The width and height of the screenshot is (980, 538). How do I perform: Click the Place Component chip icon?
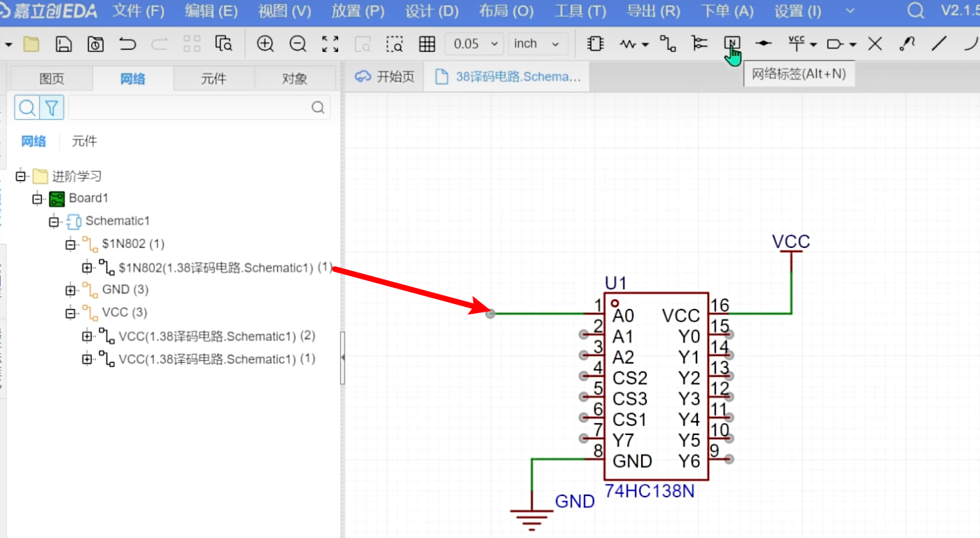pyautogui.click(x=595, y=44)
